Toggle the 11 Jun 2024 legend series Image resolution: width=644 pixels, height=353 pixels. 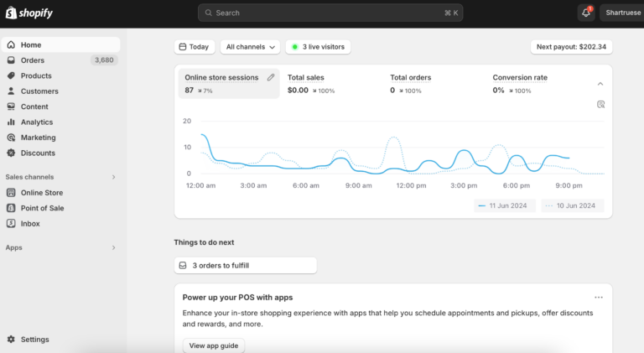pos(504,205)
